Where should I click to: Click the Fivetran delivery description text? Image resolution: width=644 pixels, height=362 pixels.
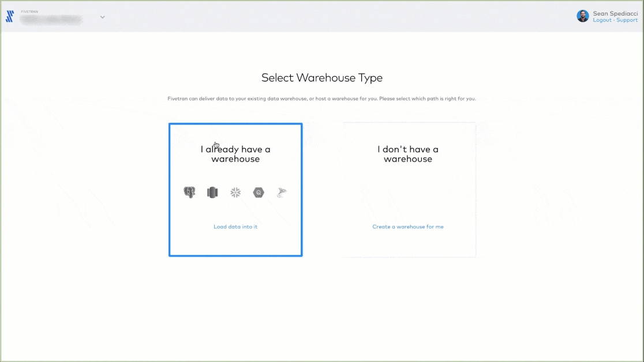322,99
